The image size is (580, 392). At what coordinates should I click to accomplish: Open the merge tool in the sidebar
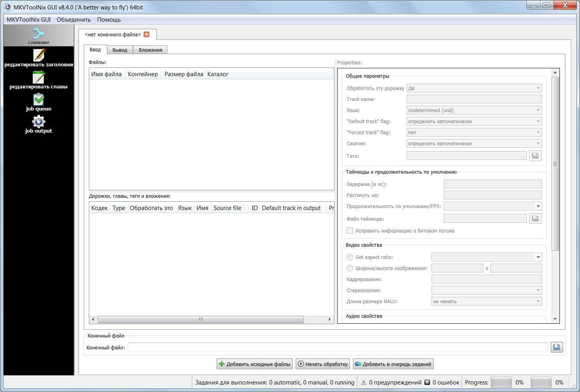pos(39,36)
